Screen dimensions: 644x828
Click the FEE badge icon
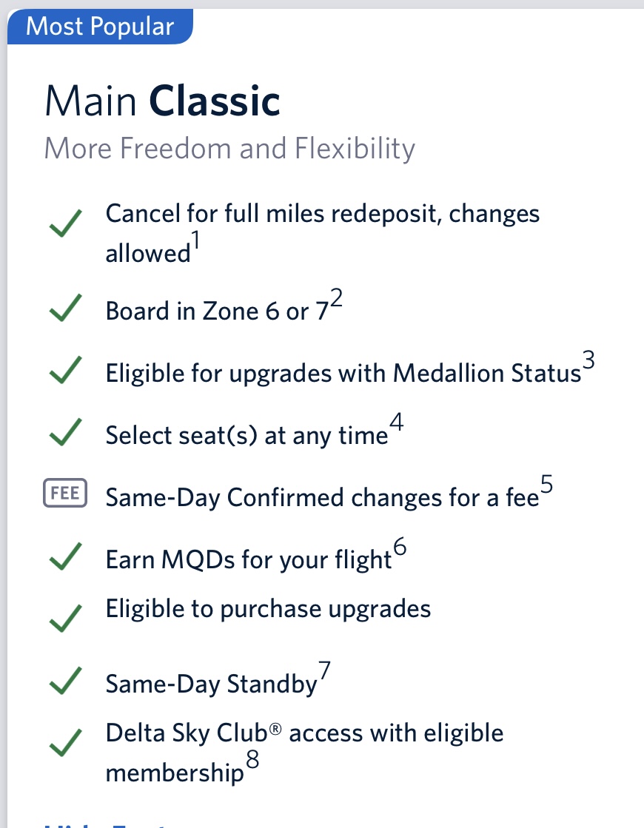65,493
